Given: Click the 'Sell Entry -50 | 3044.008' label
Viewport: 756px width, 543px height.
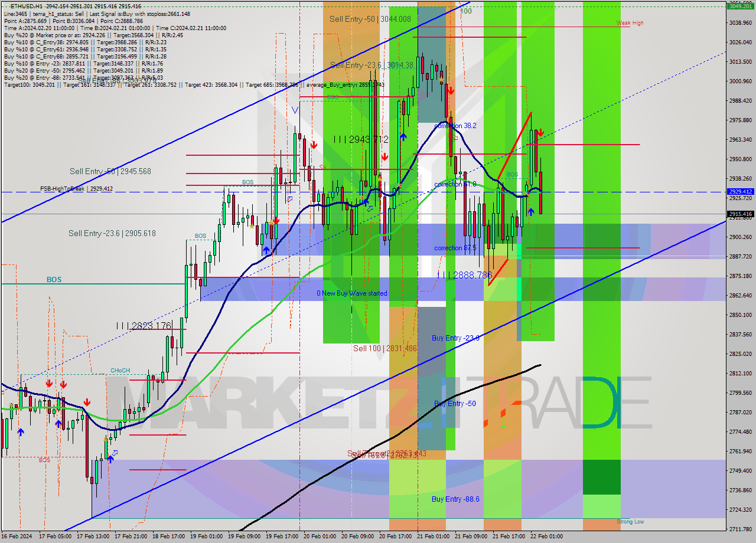Looking at the screenshot, I should coord(370,19).
